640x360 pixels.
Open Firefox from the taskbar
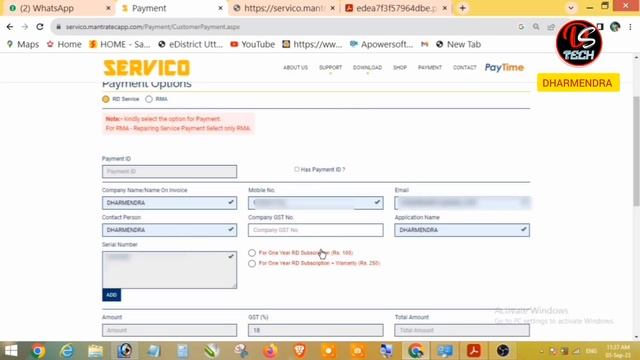tap(270, 351)
